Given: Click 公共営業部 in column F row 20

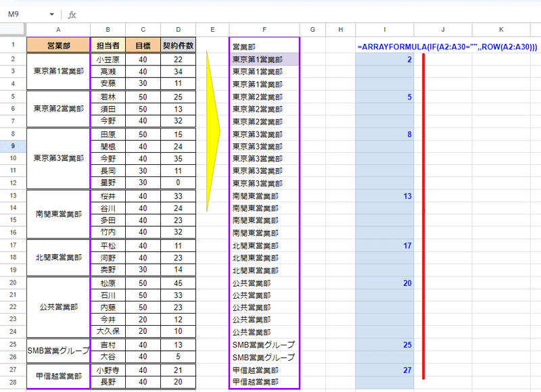Looking at the screenshot, I should [x=264, y=283].
